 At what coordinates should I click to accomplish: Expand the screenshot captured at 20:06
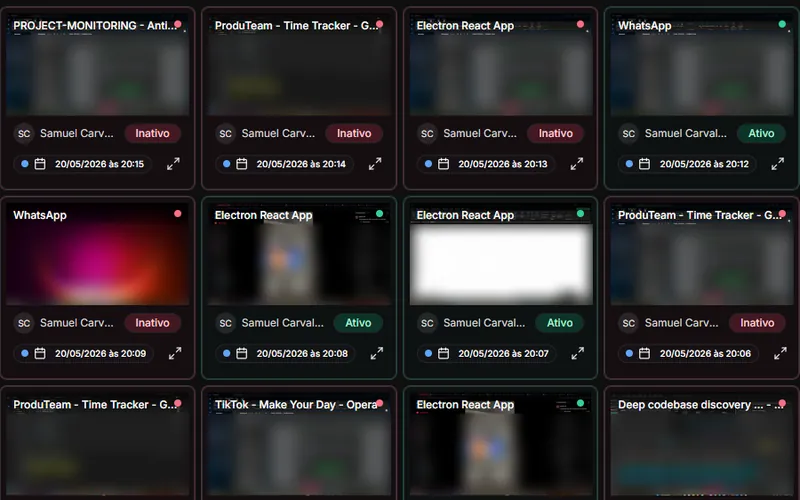[780, 353]
